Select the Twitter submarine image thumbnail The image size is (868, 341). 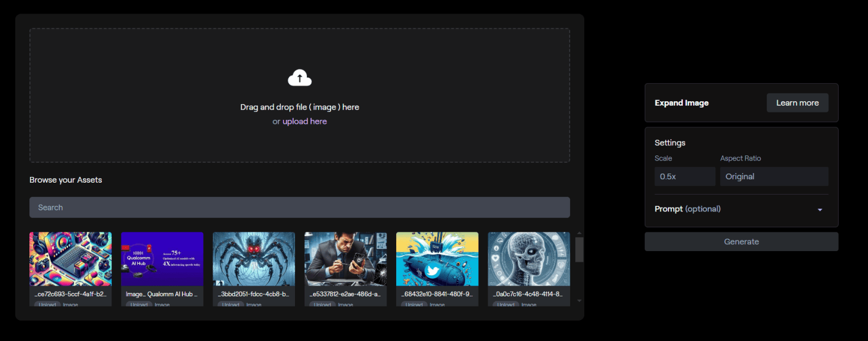tap(437, 259)
